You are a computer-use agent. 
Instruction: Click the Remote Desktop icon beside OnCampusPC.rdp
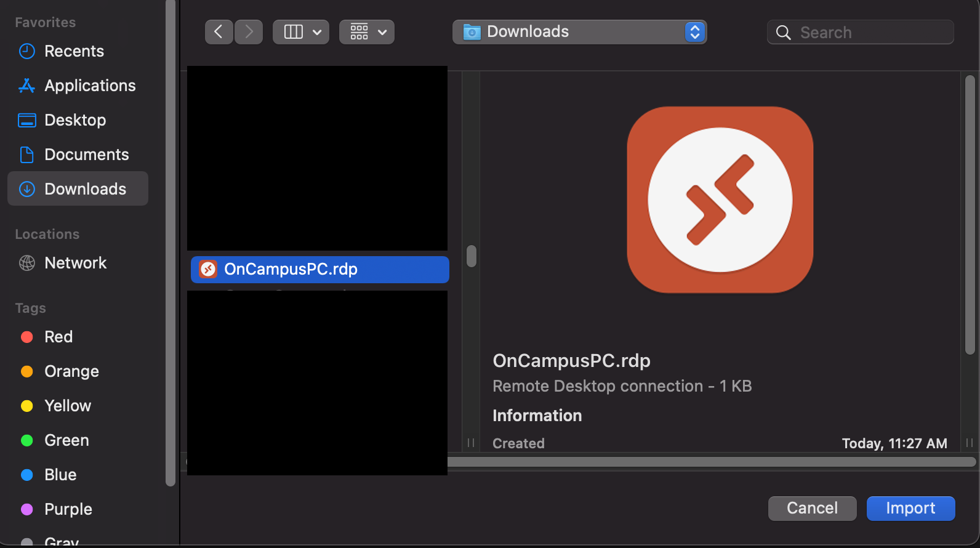coord(208,269)
